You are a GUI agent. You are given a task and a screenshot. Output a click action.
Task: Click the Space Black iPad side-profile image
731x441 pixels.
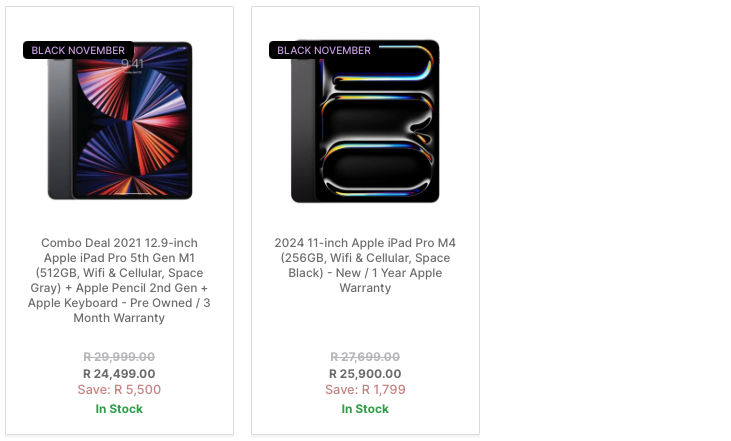click(303, 131)
